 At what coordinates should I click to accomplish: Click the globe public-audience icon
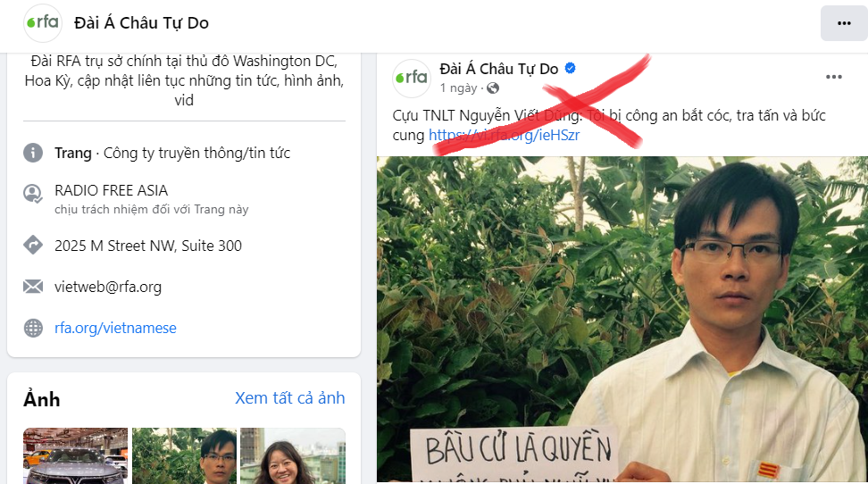pos(493,88)
